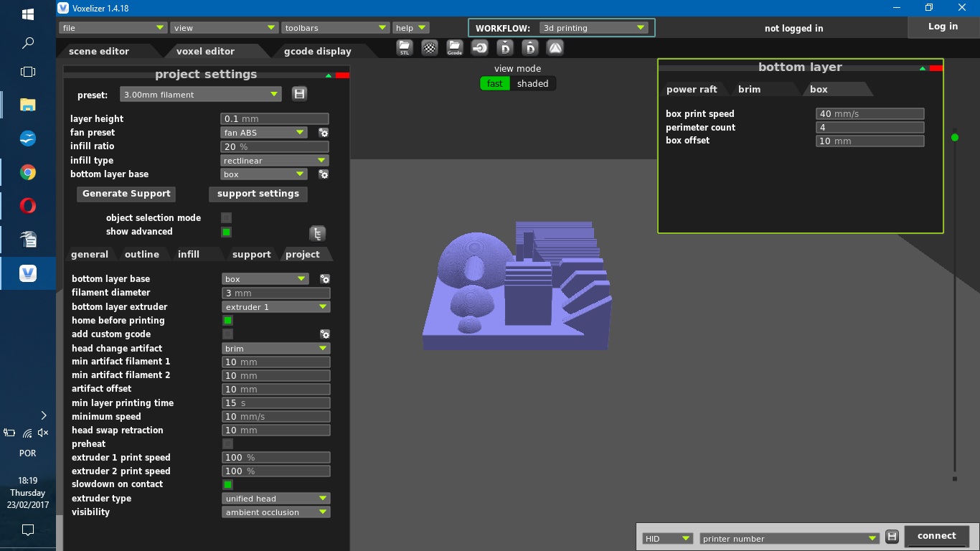Open the toolbars menu

tap(335, 28)
